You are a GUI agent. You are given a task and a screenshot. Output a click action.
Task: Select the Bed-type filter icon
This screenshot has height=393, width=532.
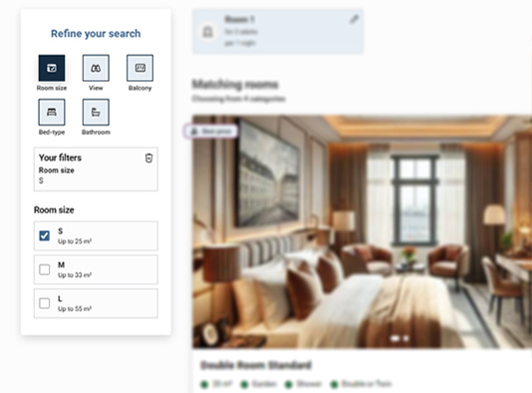click(x=52, y=112)
